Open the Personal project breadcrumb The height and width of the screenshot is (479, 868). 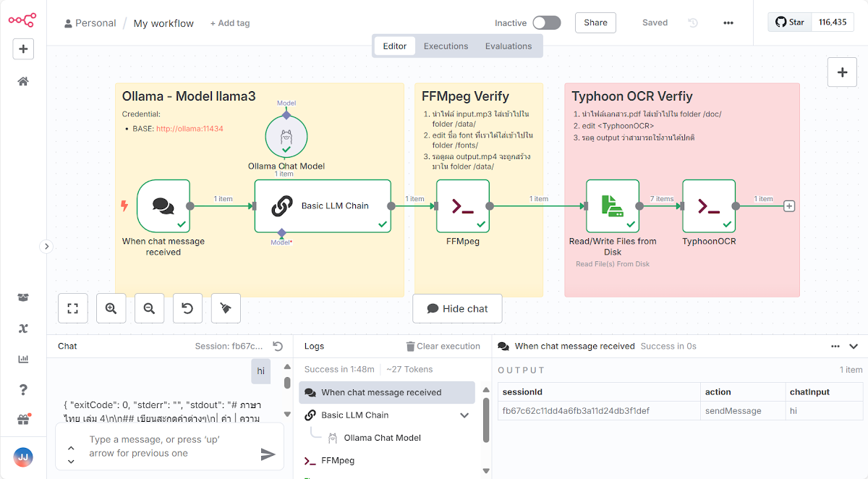tap(90, 23)
